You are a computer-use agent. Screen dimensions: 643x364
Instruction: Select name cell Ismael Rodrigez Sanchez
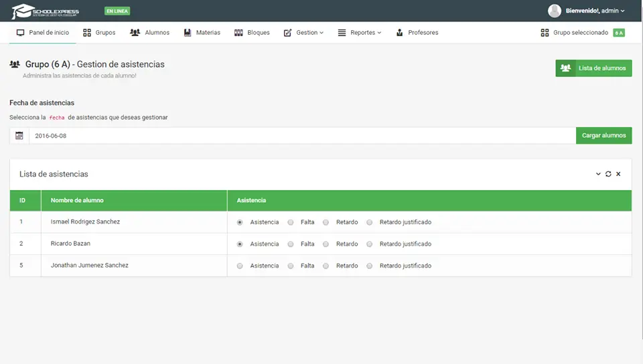tap(134, 222)
